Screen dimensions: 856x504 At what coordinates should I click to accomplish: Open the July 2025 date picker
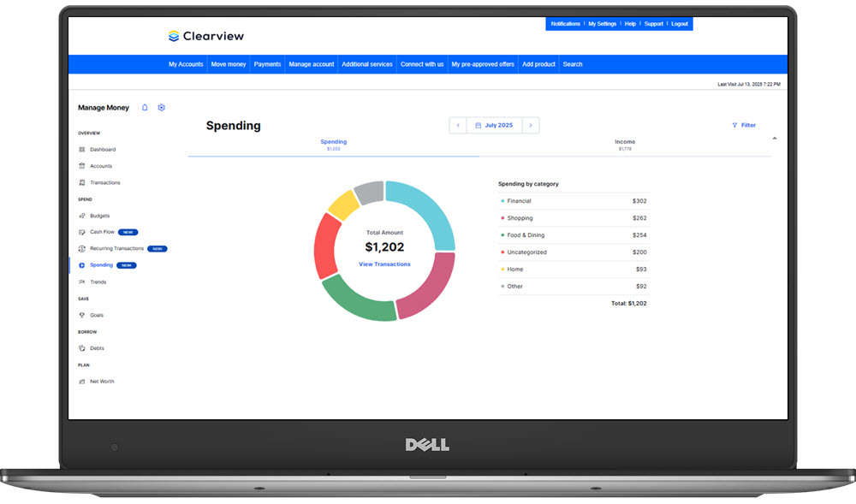point(495,125)
